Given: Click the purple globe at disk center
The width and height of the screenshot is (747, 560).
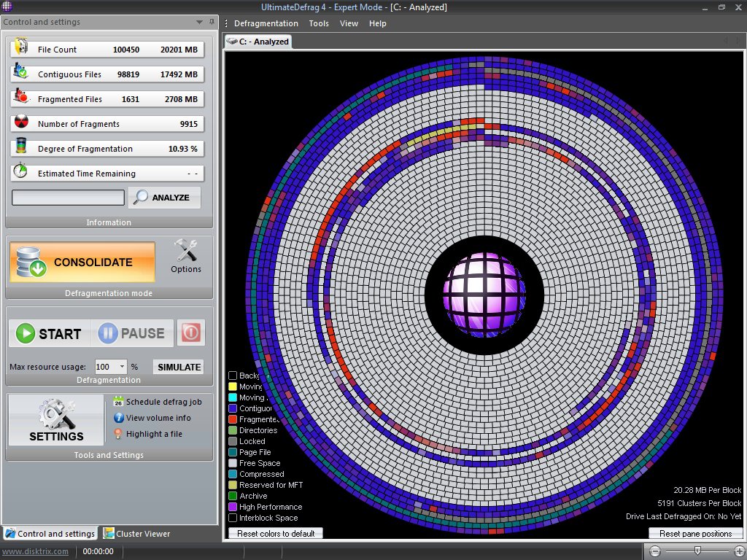Looking at the screenshot, I should (x=484, y=295).
